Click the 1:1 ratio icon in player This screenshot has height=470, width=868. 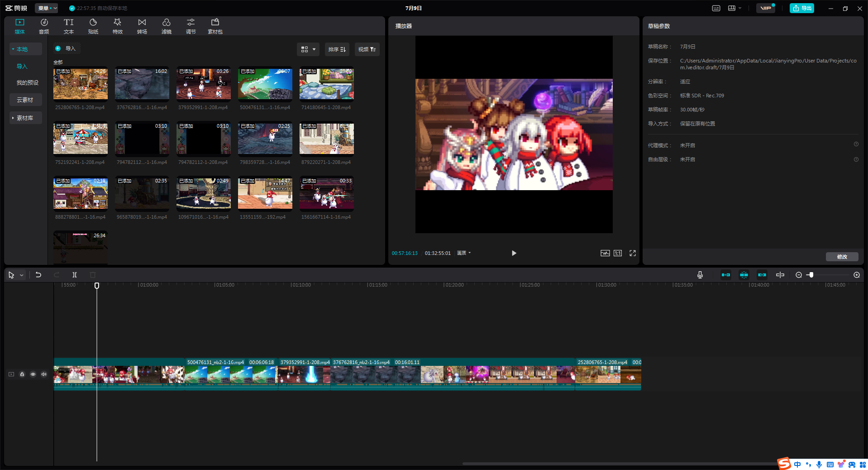(618, 253)
